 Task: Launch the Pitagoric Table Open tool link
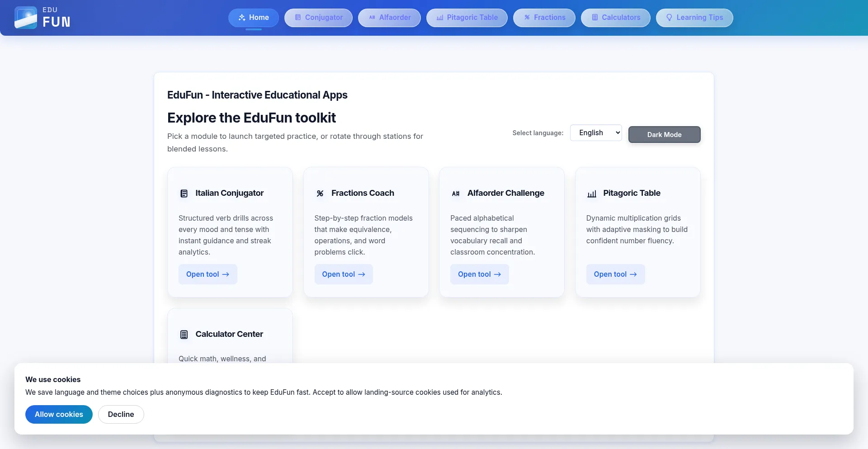point(615,274)
